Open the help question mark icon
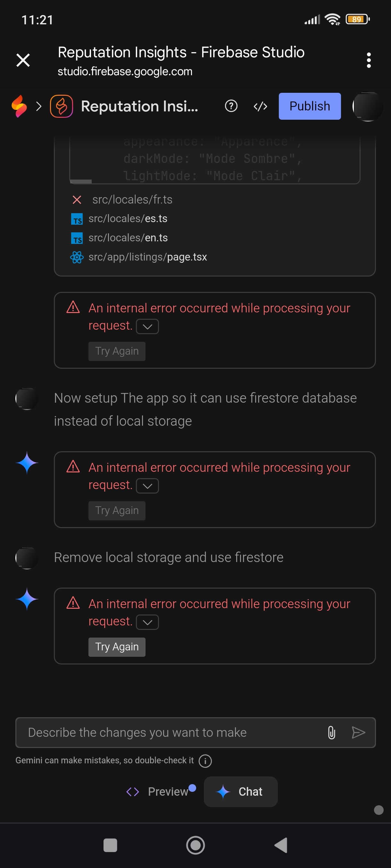 coord(231,106)
